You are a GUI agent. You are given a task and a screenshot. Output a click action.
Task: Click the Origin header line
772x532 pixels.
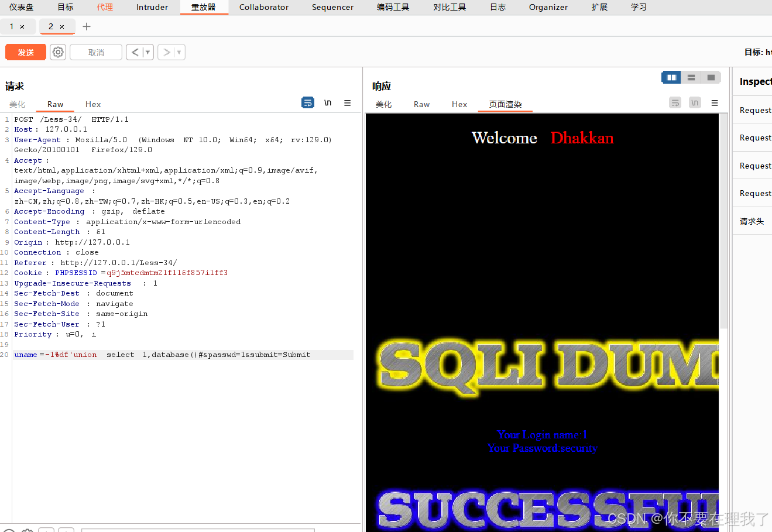[72, 242]
